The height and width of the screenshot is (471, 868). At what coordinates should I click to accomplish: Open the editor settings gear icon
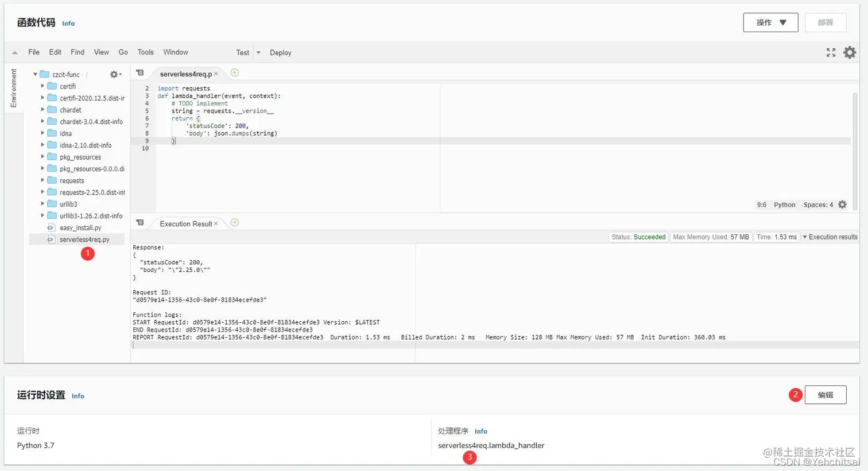(850, 52)
